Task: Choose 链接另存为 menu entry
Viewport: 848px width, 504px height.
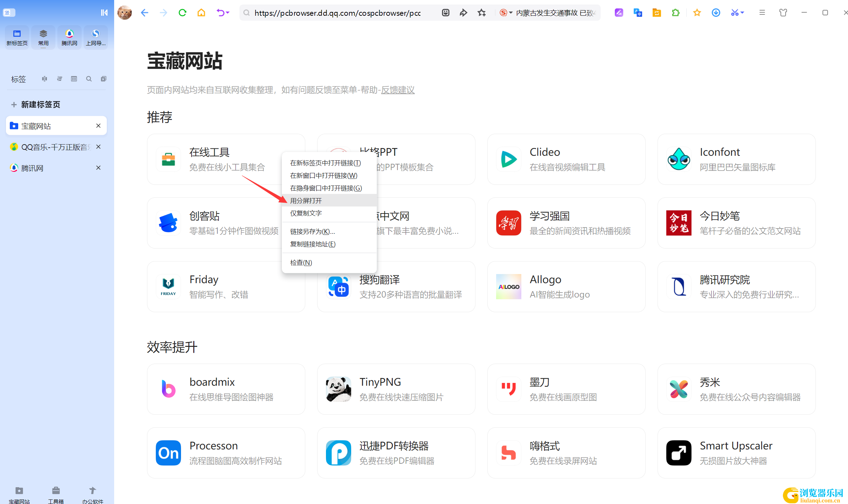Action: (x=329, y=231)
